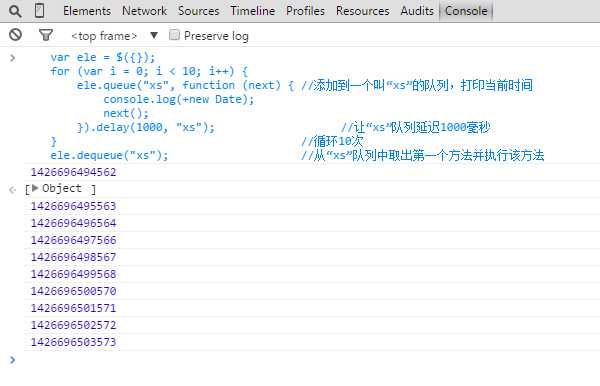The height and width of the screenshot is (386, 600).
Task: Click log output 1426696494562
Action: click(73, 172)
